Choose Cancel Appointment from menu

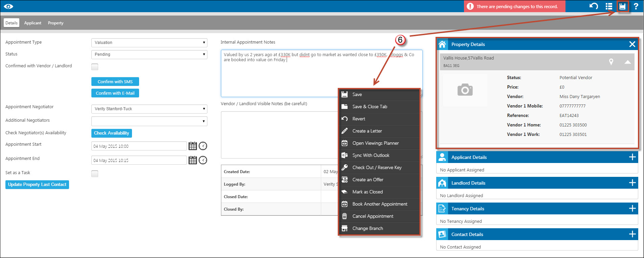click(x=379, y=216)
